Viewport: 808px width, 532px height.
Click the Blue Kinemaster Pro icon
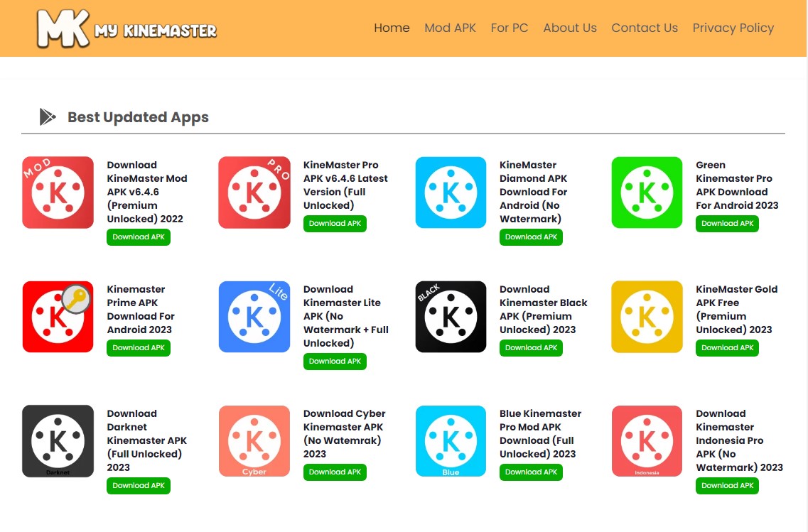[451, 440]
